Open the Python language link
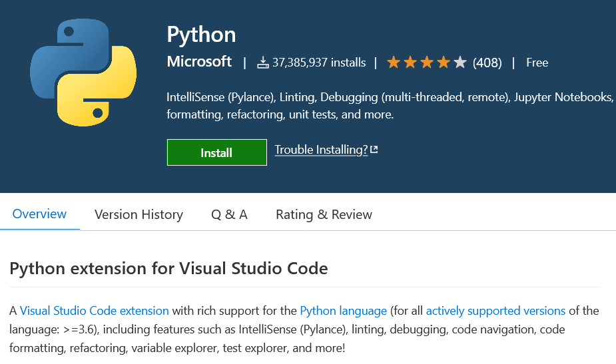 point(344,311)
